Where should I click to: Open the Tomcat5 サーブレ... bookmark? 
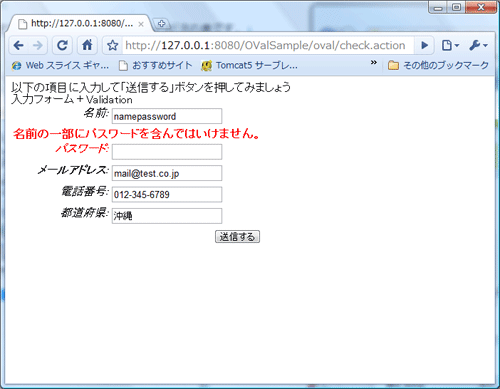tap(249, 65)
